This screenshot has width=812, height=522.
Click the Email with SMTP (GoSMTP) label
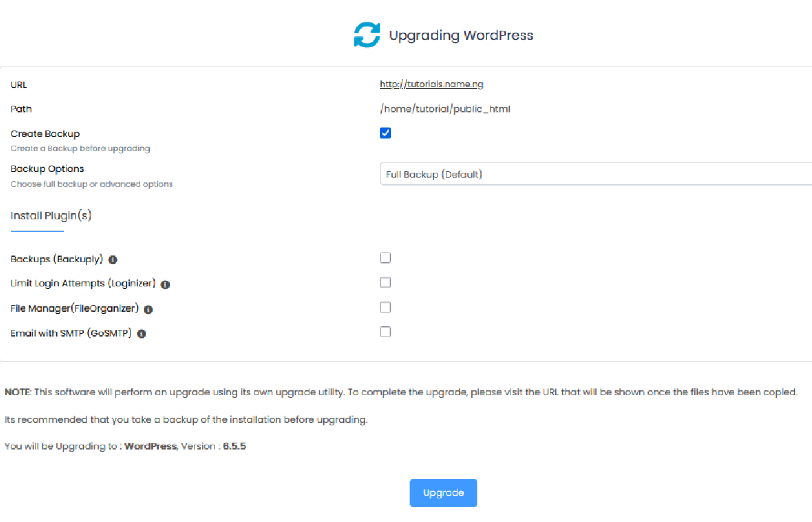click(x=71, y=333)
